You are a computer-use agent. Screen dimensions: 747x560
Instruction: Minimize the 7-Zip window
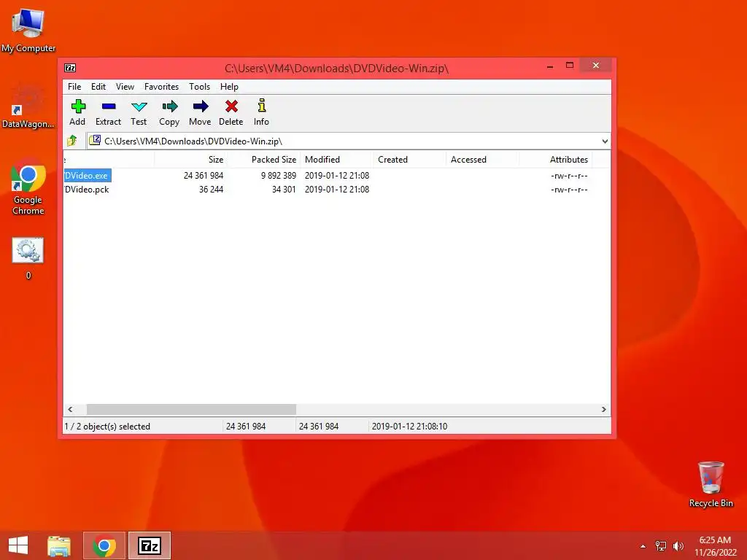(x=550, y=66)
